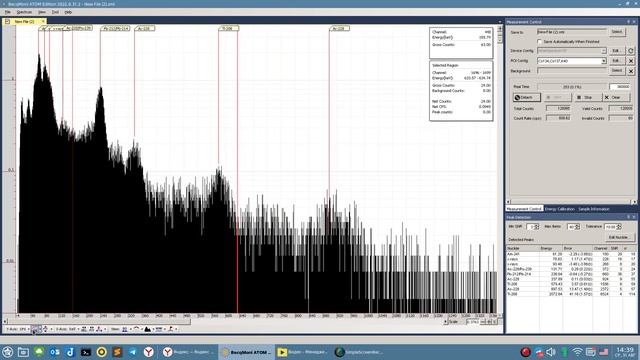
Task: Clear Background with its X icon
Action: pos(631,71)
